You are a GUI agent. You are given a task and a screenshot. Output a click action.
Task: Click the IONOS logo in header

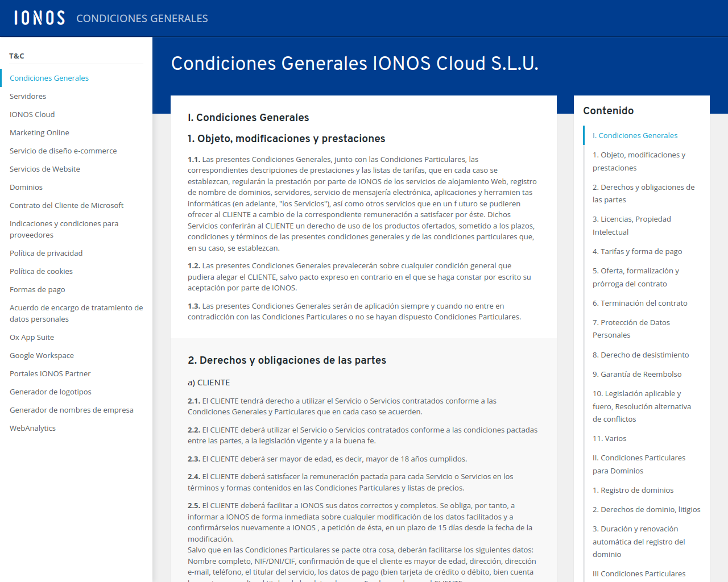[x=39, y=18]
